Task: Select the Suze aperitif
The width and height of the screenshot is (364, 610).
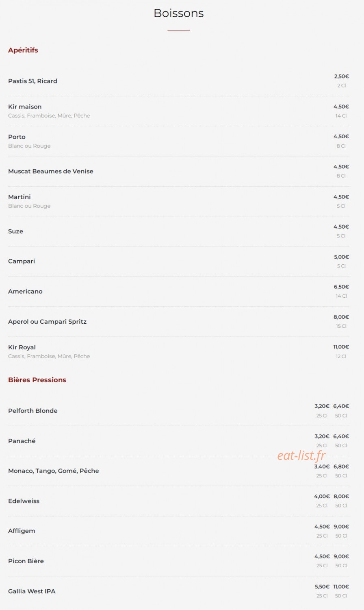Action: point(15,231)
